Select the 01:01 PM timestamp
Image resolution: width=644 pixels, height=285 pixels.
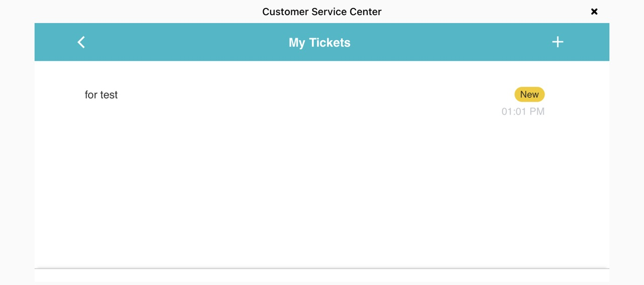[523, 112]
